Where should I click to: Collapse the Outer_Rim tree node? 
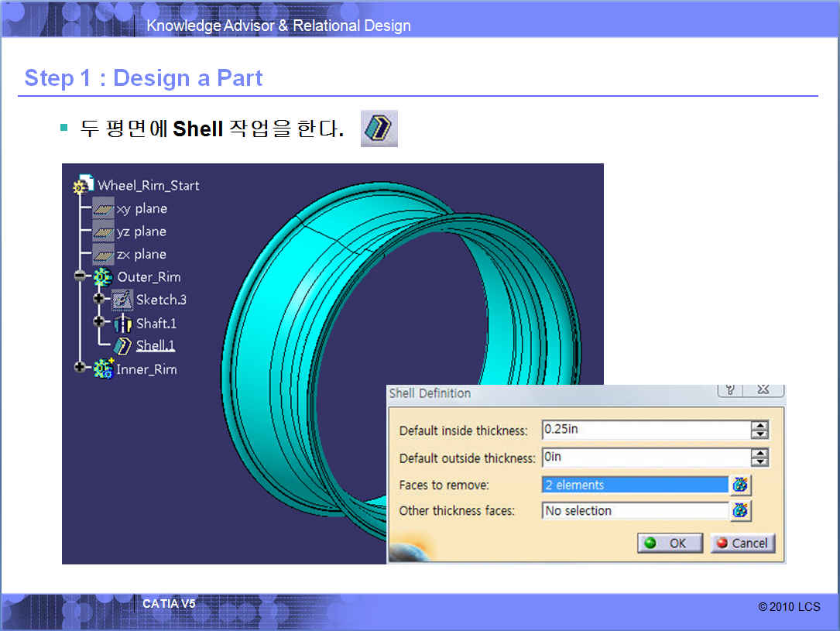pos(80,276)
